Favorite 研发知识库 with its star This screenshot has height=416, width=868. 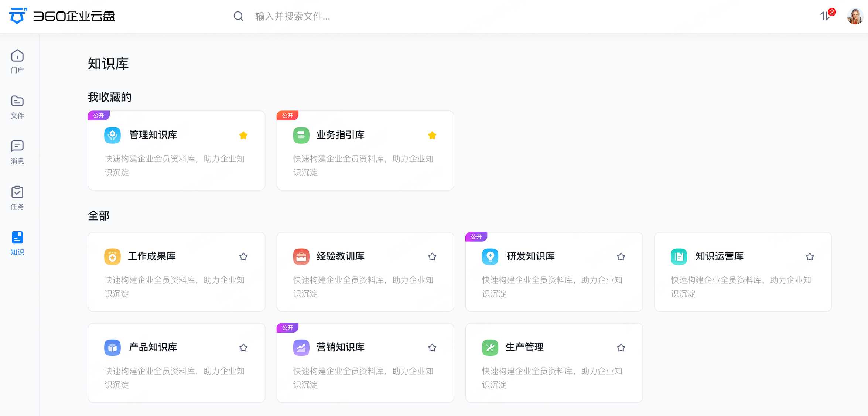click(621, 256)
